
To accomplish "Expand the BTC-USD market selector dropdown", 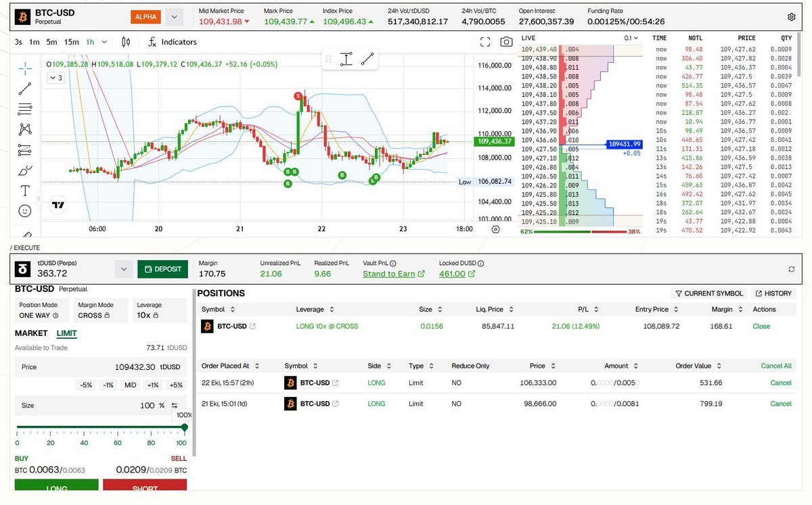I will [x=175, y=17].
